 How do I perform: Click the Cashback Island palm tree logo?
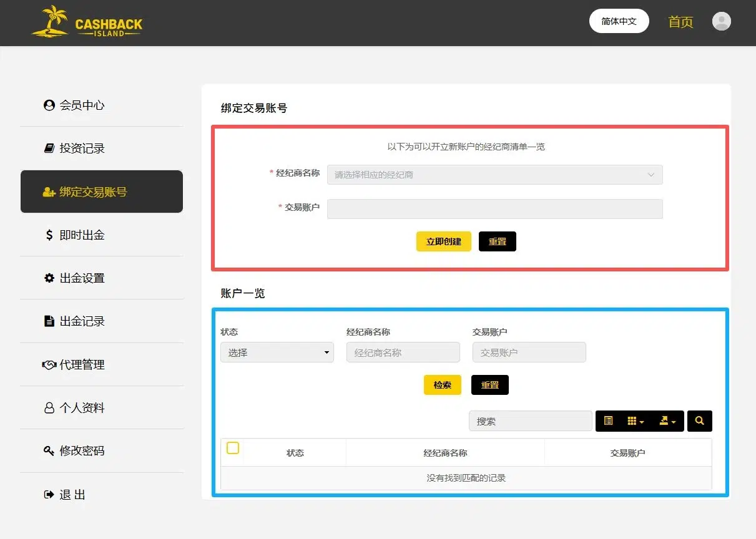click(x=87, y=22)
